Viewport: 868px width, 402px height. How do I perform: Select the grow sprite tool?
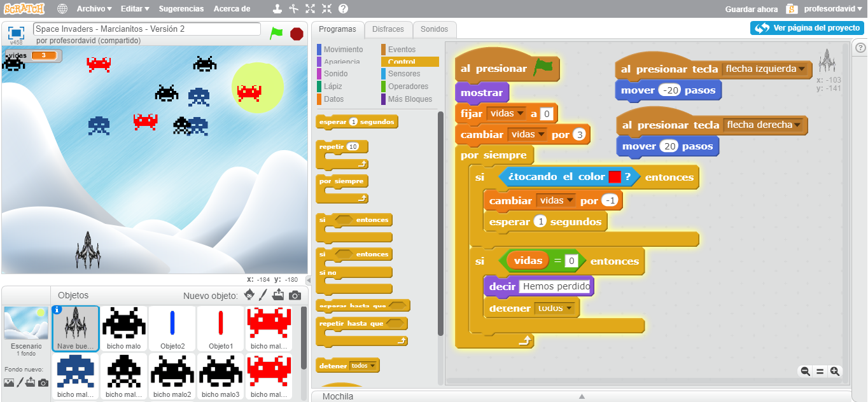click(310, 9)
